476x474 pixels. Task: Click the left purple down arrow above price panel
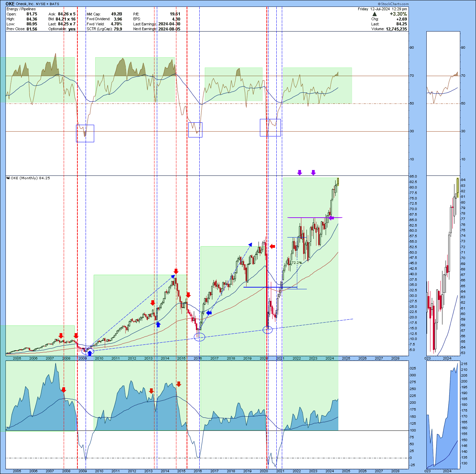coord(300,172)
